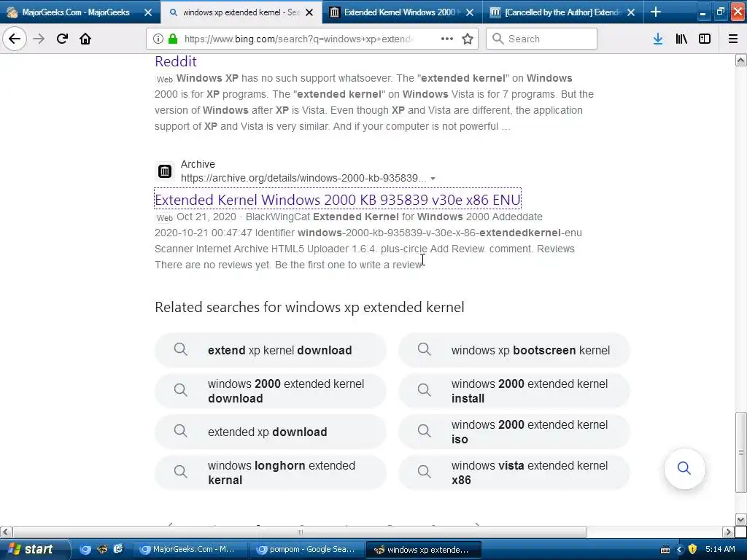Go back to the previous page

coord(15,39)
